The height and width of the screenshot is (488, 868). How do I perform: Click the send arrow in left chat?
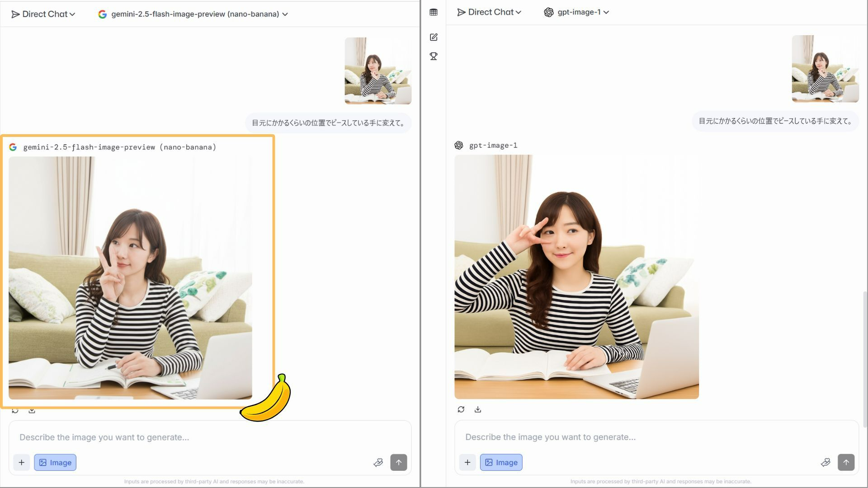click(398, 462)
